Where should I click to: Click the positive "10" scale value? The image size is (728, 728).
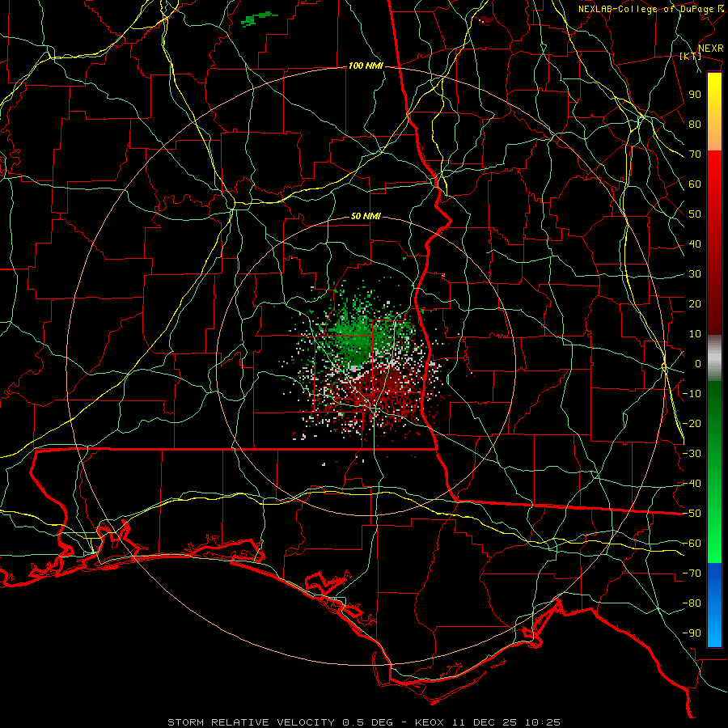695,334
